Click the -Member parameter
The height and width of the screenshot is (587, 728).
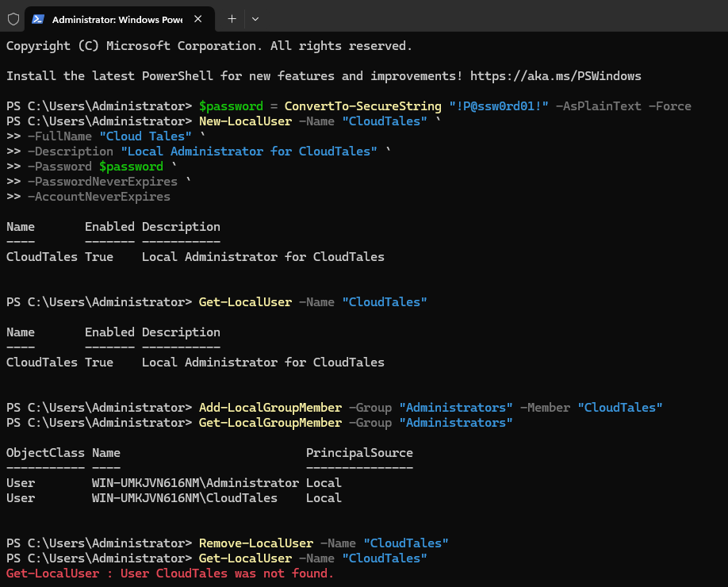(x=545, y=407)
